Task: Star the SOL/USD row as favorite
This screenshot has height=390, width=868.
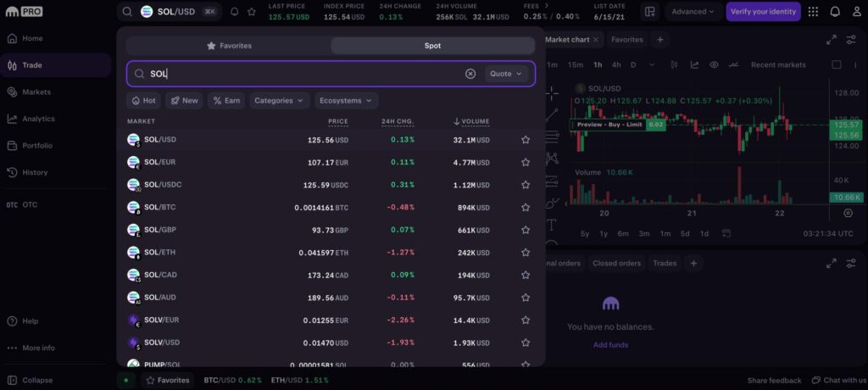Action: click(526, 140)
